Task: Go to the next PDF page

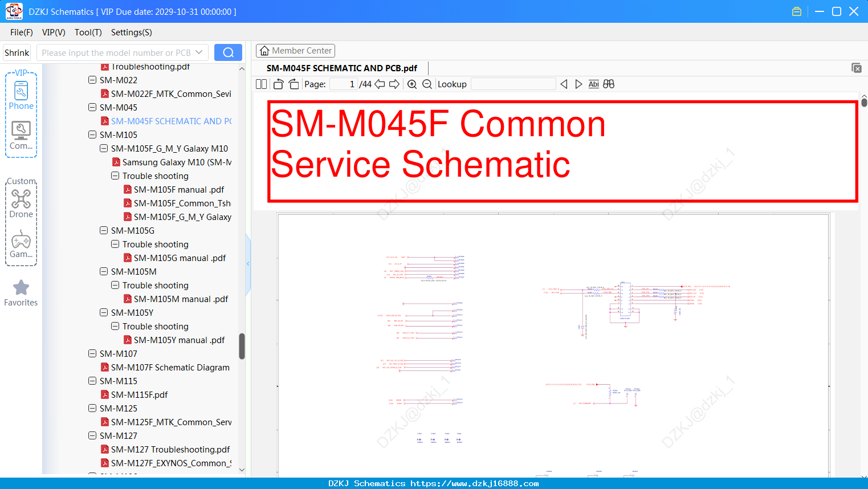Action: pos(394,84)
